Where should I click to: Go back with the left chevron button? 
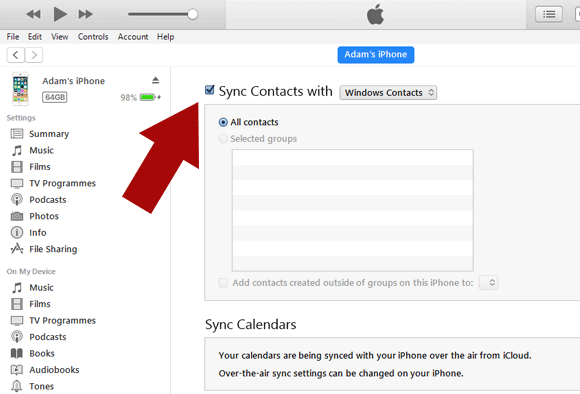(x=16, y=55)
